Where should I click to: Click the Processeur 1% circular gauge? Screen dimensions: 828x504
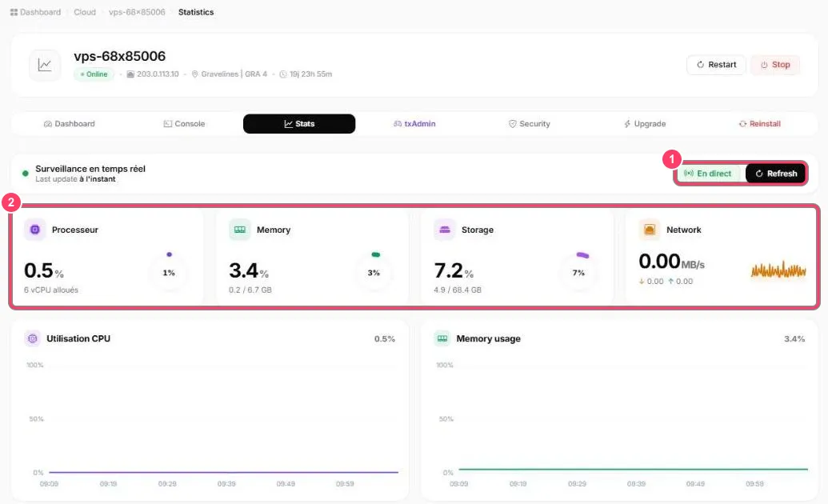click(169, 273)
